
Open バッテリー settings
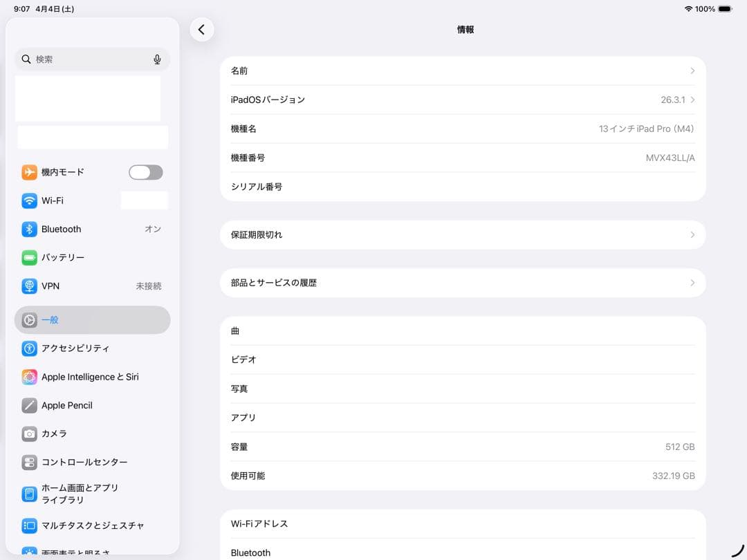[93, 258]
